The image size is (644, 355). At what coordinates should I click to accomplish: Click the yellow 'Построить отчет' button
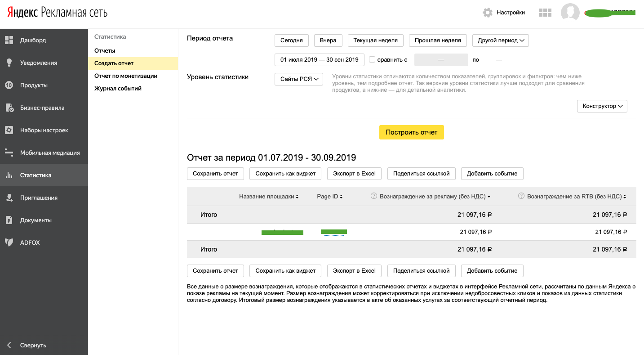tap(412, 132)
